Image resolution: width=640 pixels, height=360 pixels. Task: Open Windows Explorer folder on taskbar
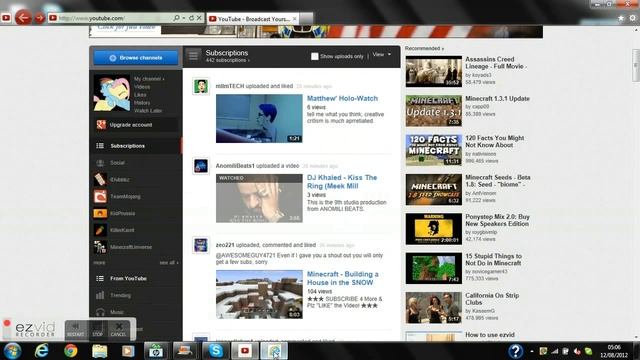(x=99, y=351)
